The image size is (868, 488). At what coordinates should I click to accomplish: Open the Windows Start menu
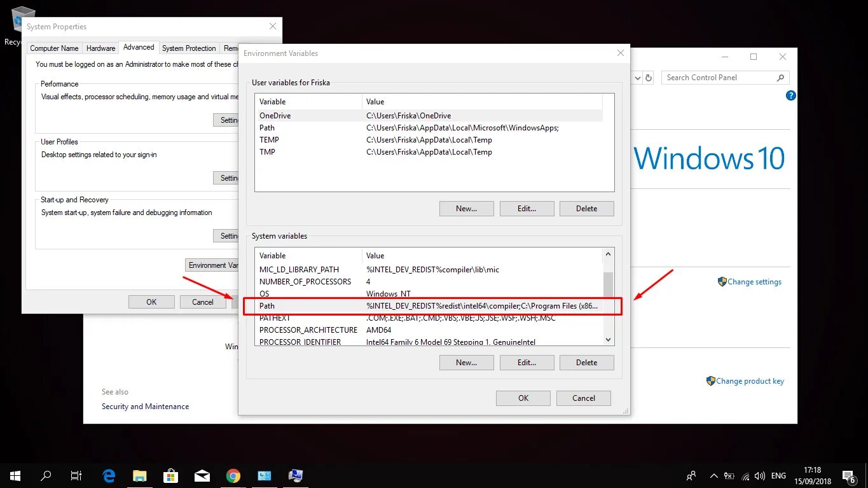(x=15, y=475)
